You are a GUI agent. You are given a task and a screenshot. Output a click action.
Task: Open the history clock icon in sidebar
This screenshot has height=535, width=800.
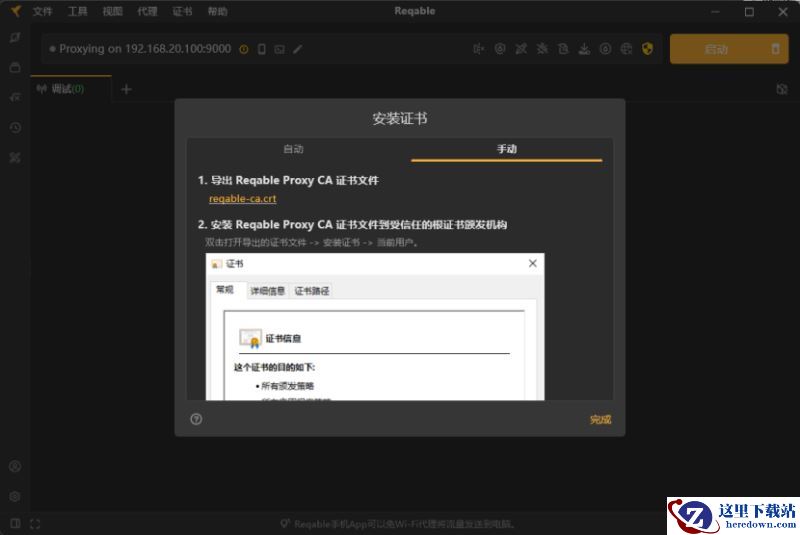click(x=15, y=128)
